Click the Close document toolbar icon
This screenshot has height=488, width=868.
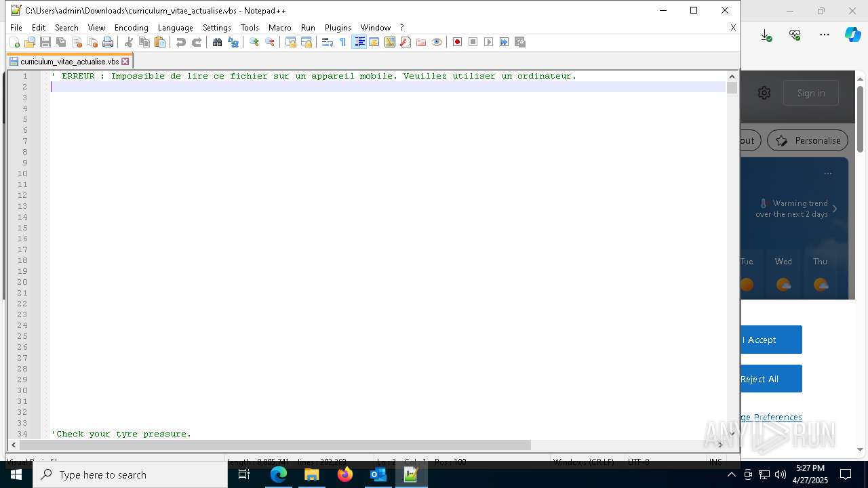click(77, 42)
